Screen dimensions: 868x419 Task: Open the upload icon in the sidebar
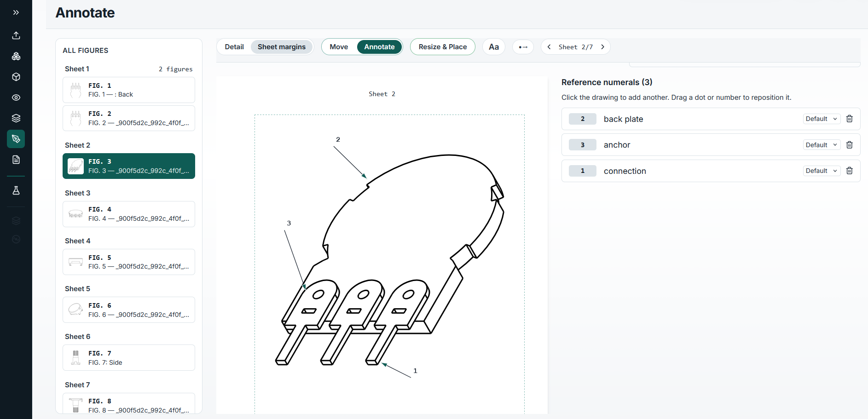16,35
